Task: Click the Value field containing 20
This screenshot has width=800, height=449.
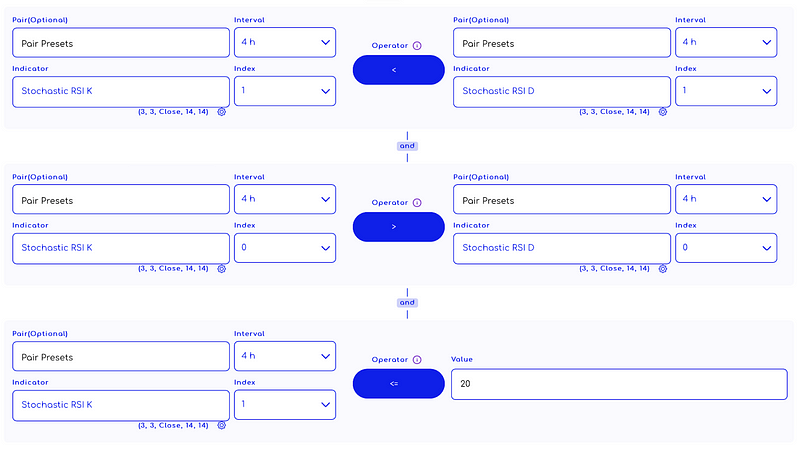Action: coord(619,384)
